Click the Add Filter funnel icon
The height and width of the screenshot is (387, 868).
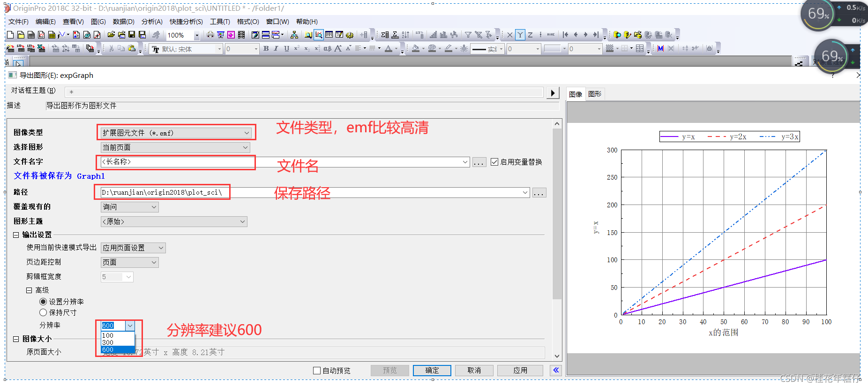(468, 35)
